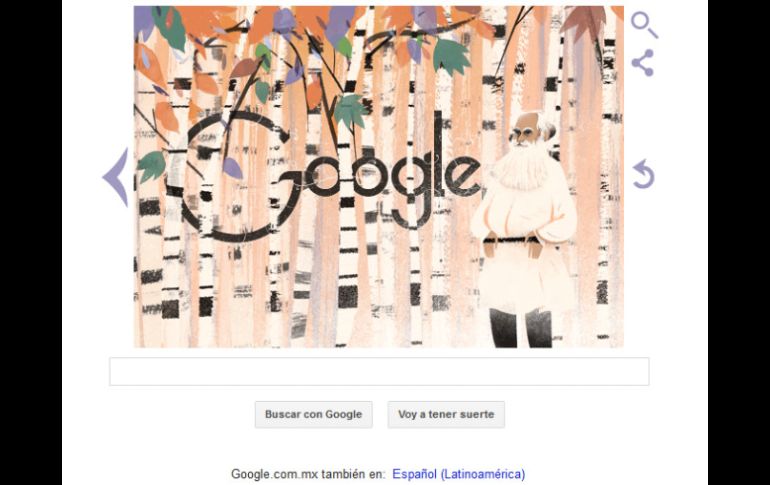The height and width of the screenshot is (485, 770).
Task: Replay the doodle with the circular arrow
Action: click(x=643, y=174)
